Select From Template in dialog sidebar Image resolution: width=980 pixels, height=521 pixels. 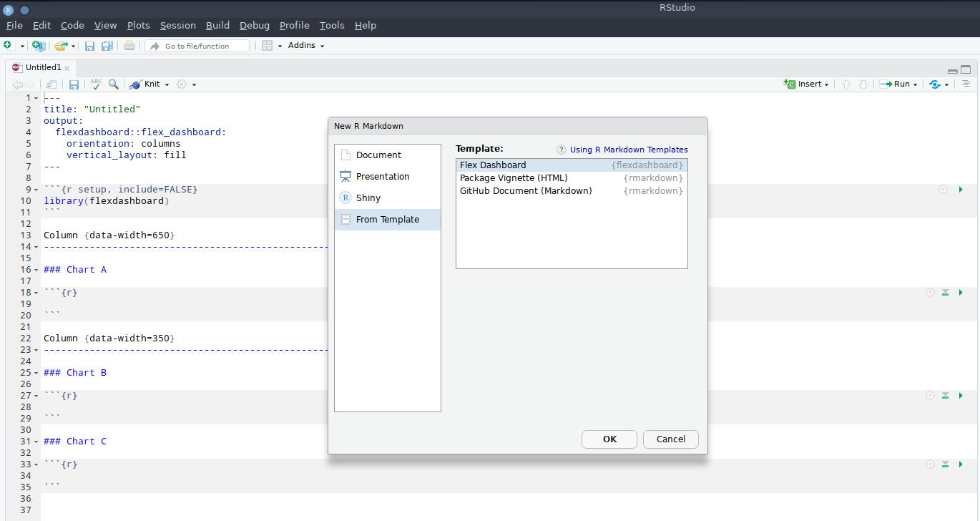tap(388, 219)
